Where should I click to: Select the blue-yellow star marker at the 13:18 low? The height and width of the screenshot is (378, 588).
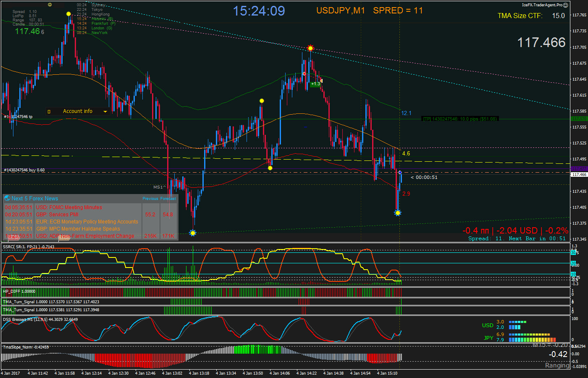point(193,233)
